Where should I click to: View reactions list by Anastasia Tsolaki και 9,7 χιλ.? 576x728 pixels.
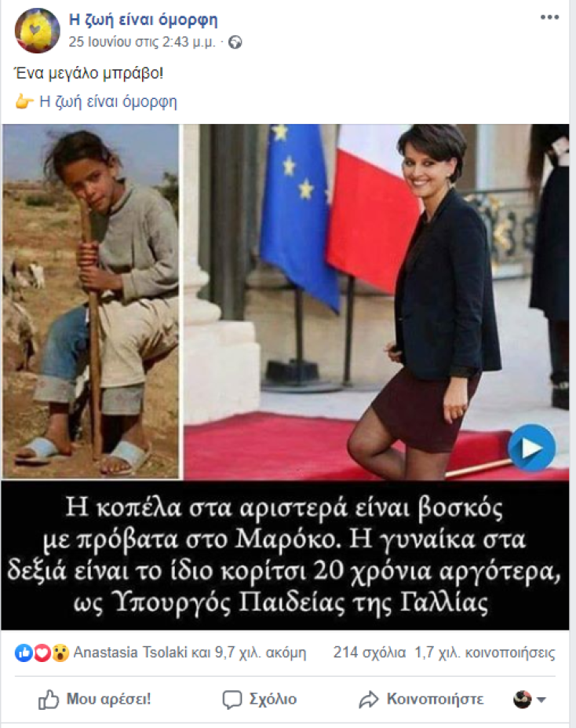[x=190, y=653]
